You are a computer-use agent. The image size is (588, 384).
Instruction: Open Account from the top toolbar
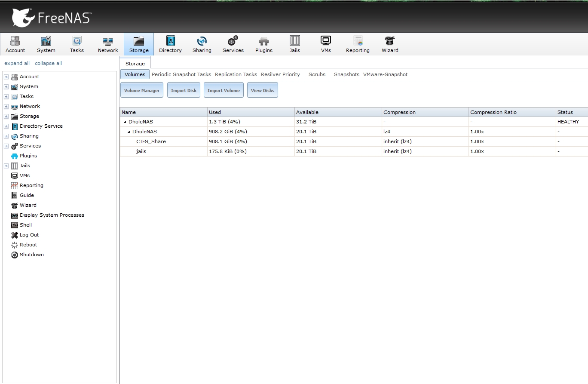click(15, 44)
